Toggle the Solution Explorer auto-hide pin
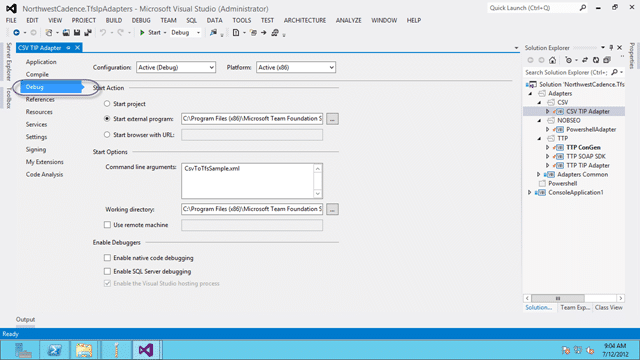 click(611, 48)
